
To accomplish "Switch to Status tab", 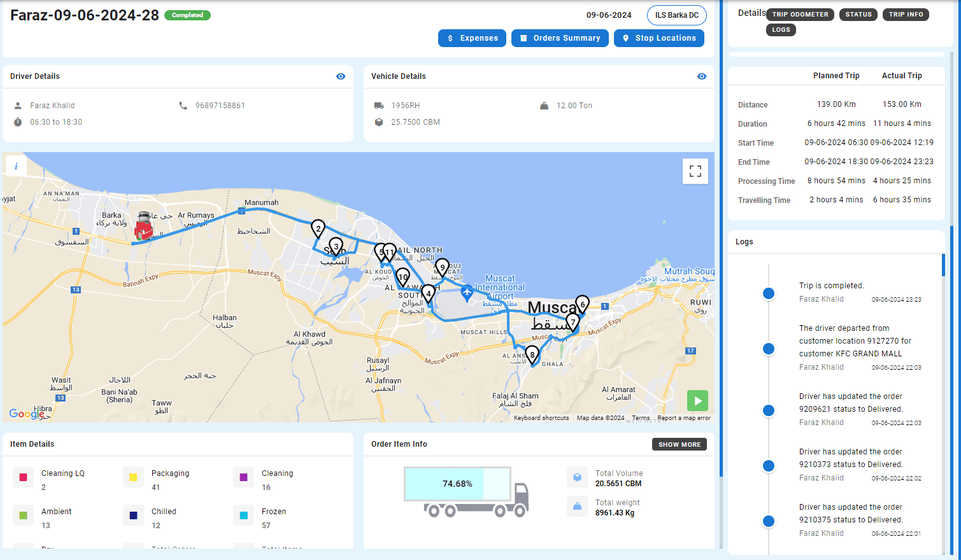I will coord(858,15).
